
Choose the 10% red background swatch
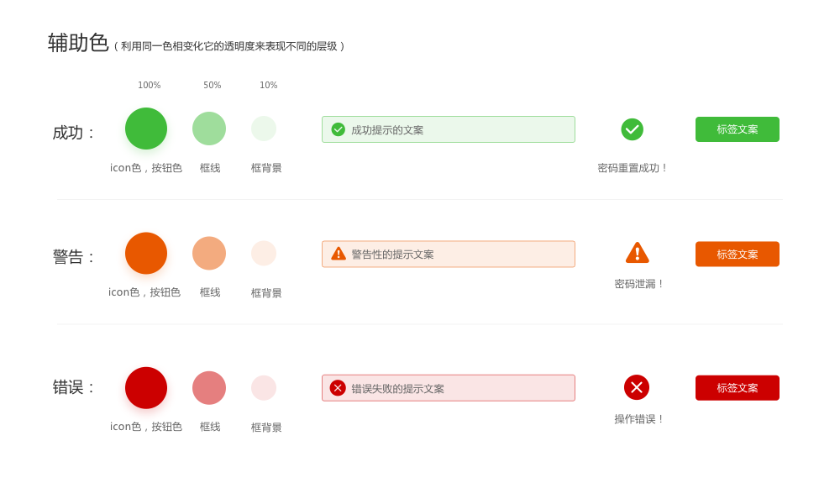tap(264, 388)
